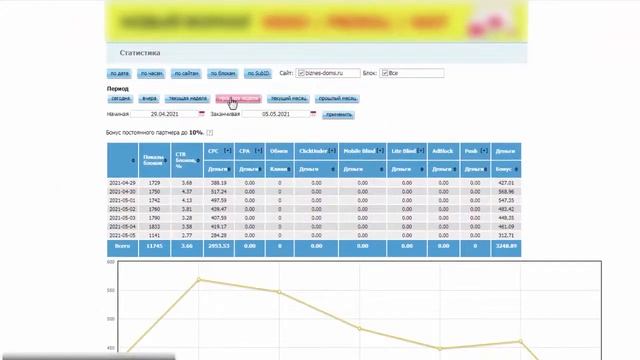Viewport: 640px width, 360px height.
Task: Open the Сайт selection dropdown
Action: click(x=328, y=73)
